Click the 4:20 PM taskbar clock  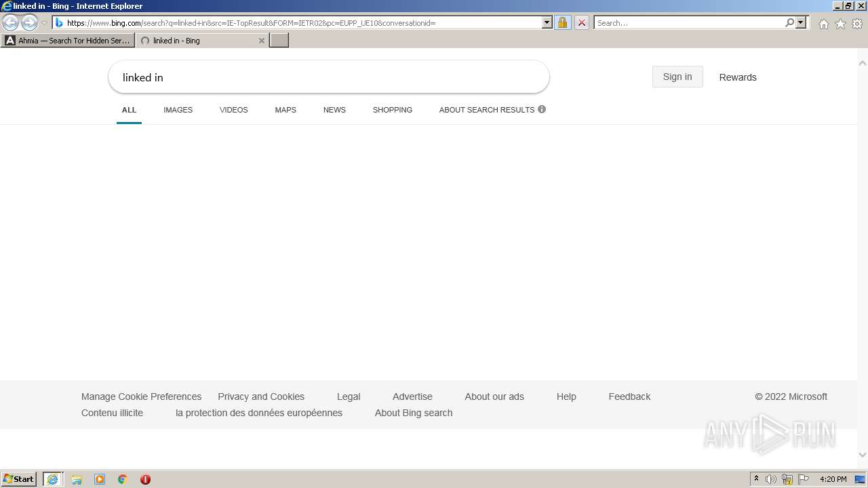[833, 479]
